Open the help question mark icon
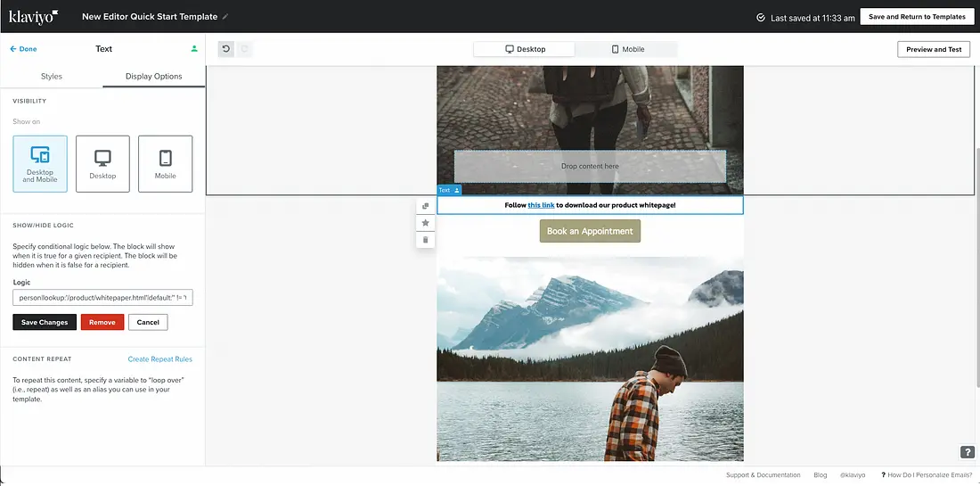This screenshot has height=486, width=980. click(x=967, y=452)
